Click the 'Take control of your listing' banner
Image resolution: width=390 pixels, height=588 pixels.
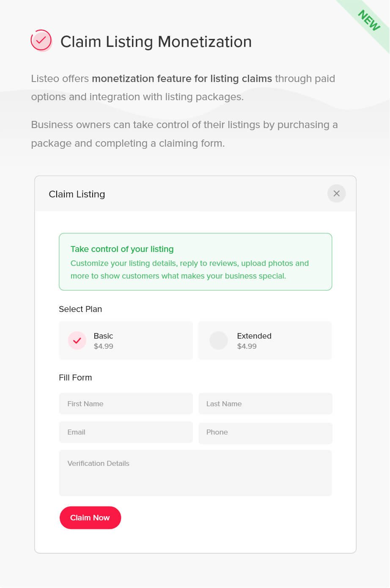pyautogui.click(x=195, y=262)
